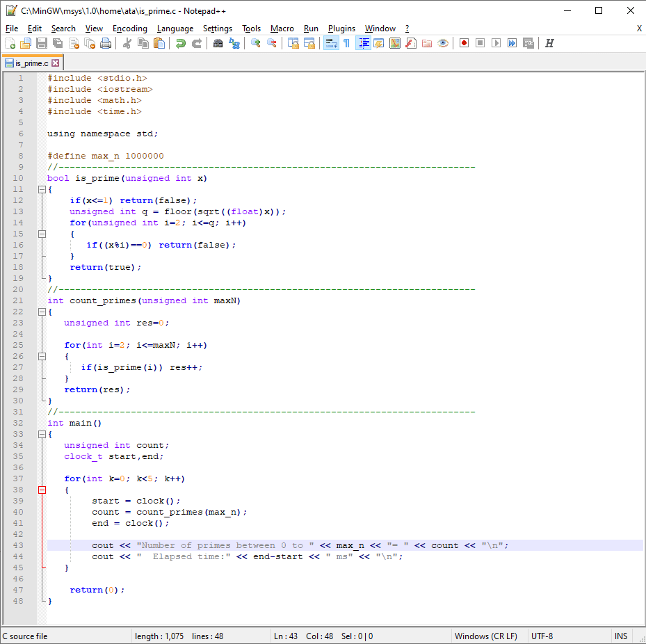Screen dimensions: 646x644
Task: Open the Encoding menu
Action: tap(130, 29)
